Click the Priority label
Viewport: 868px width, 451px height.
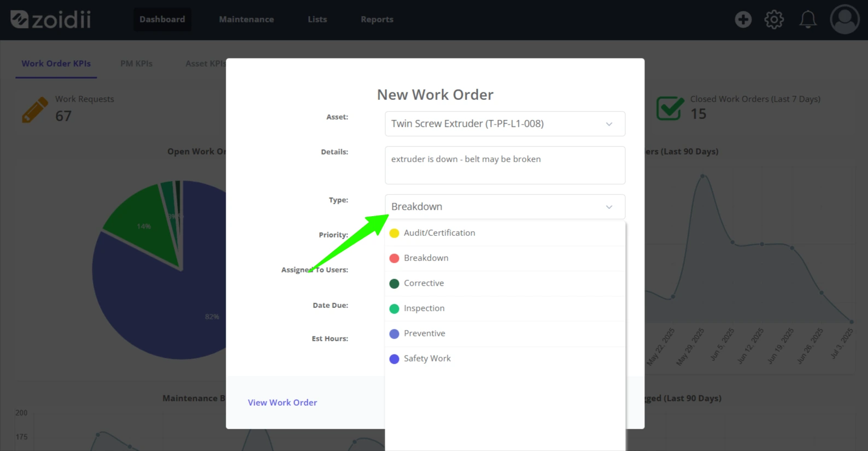pyautogui.click(x=333, y=235)
